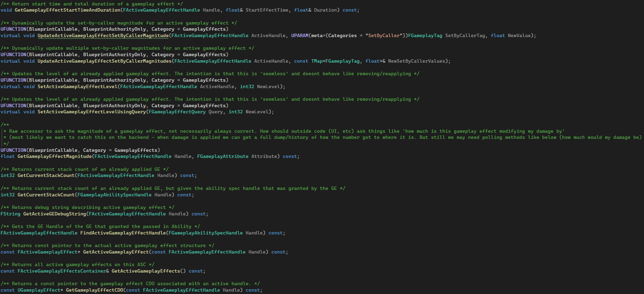Screen dimensions: 644x294
Task: Click the UGameplayEffect return type
Action: [39, 290]
